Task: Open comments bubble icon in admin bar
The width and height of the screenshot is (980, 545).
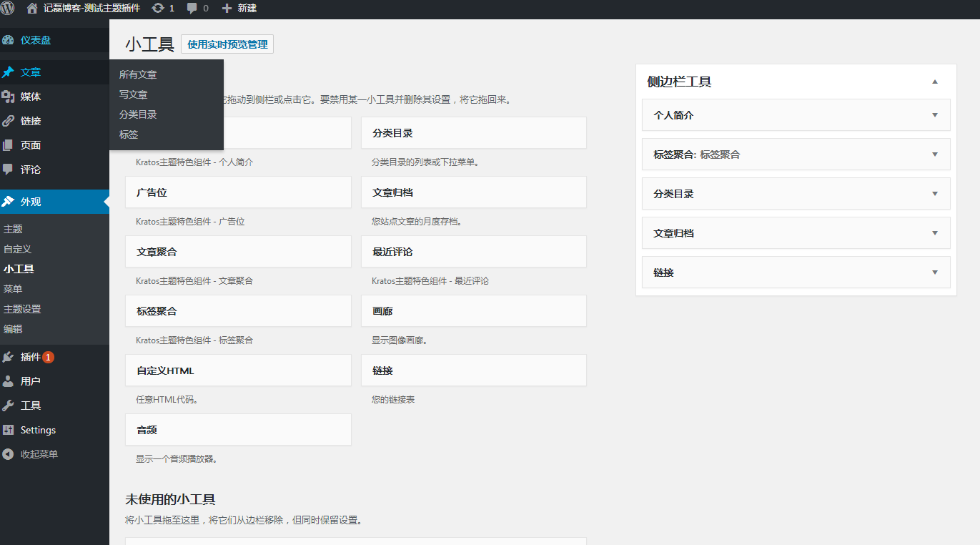Action: tap(192, 8)
